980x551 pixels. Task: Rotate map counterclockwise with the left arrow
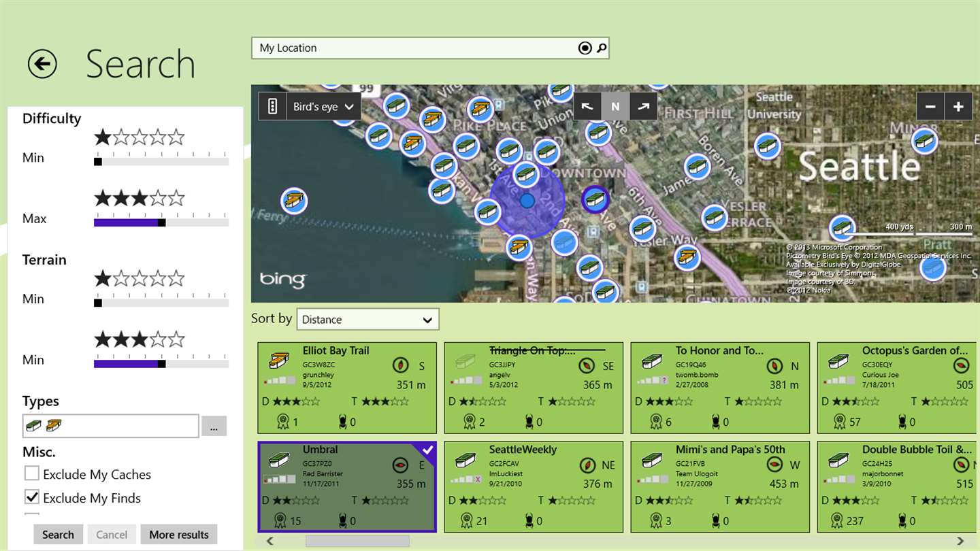click(587, 106)
